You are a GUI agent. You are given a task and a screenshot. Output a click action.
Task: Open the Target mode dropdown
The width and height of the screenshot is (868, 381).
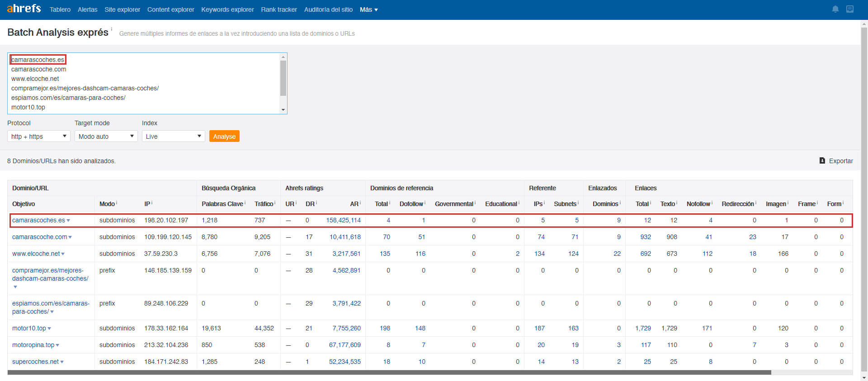(x=106, y=136)
